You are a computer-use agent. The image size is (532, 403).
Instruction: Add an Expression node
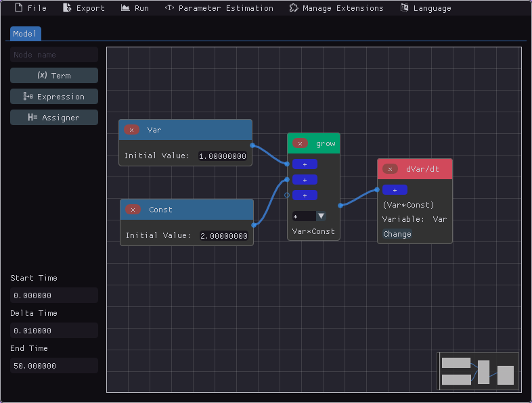54,97
